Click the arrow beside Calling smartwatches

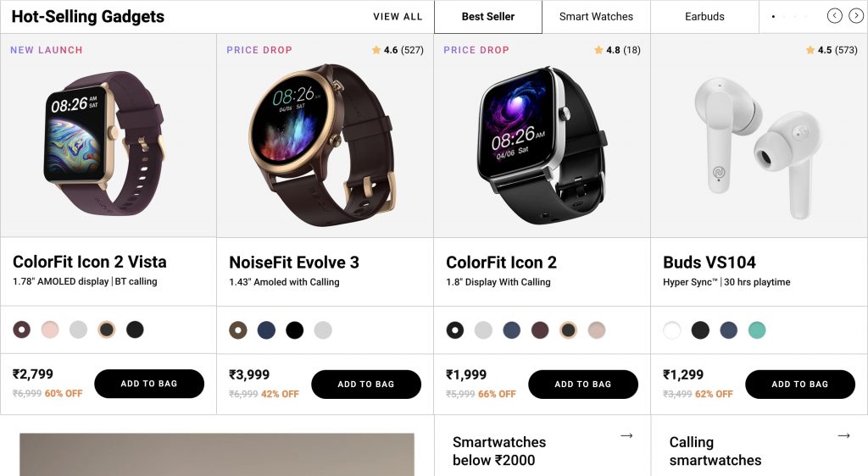[x=843, y=435]
